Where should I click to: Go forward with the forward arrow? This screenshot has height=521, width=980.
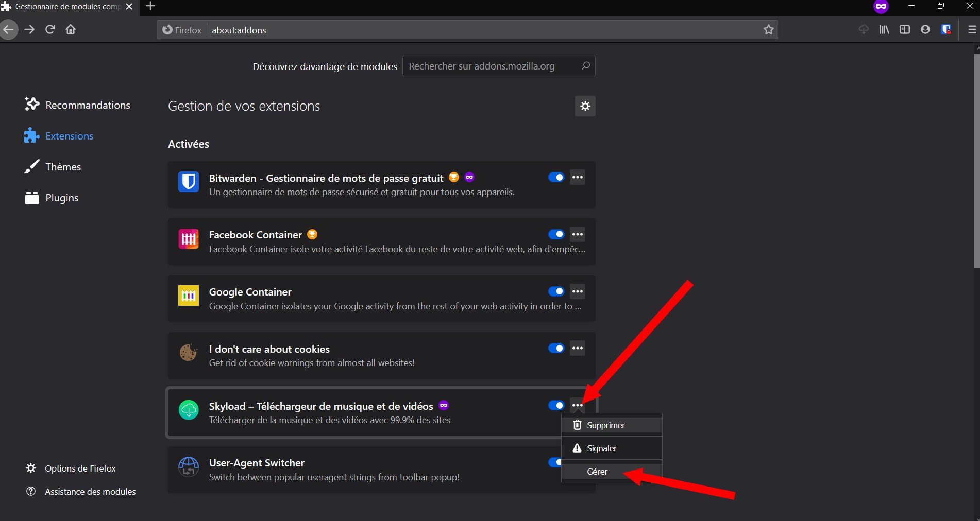point(29,29)
